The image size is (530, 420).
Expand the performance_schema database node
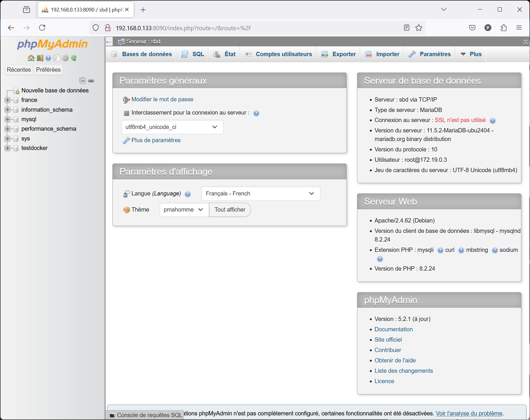point(7,129)
